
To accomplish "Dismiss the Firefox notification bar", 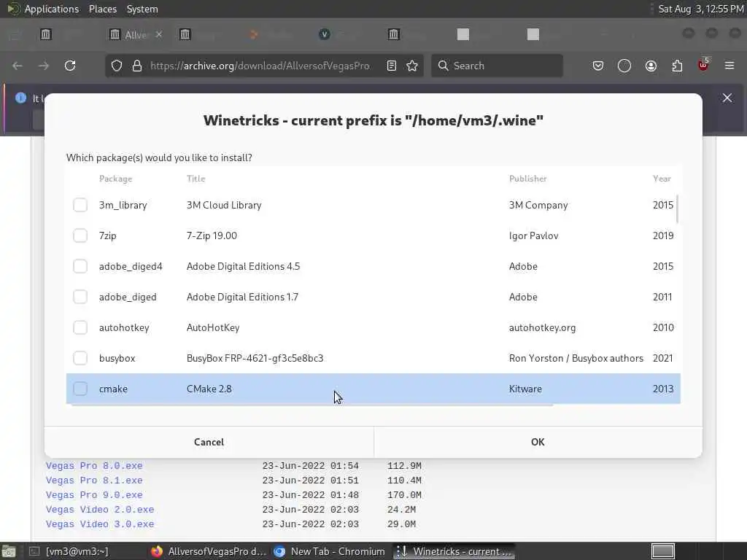I will pyautogui.click(x=727, y=98).
